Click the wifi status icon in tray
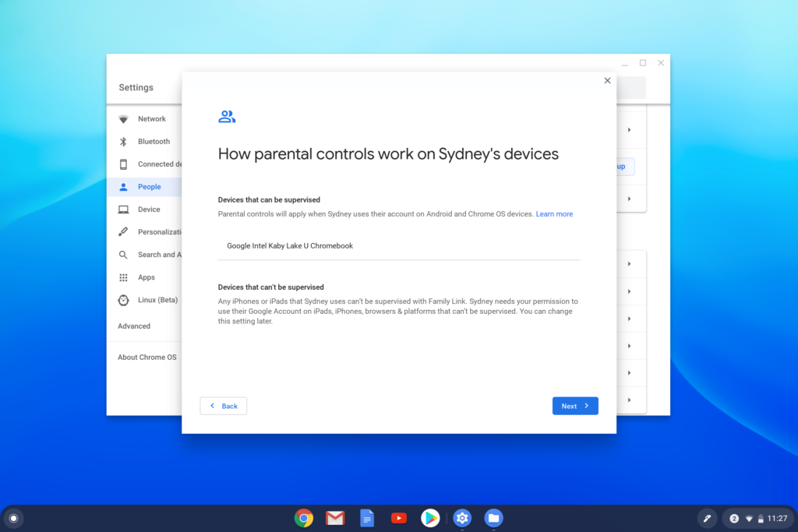 (749, 519)
